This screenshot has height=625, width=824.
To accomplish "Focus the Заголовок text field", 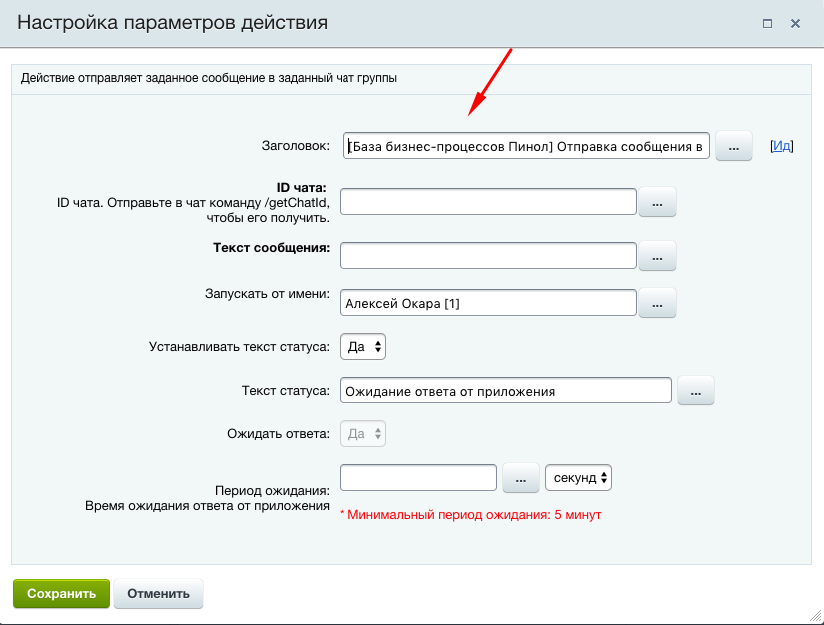I will point(526,146).
